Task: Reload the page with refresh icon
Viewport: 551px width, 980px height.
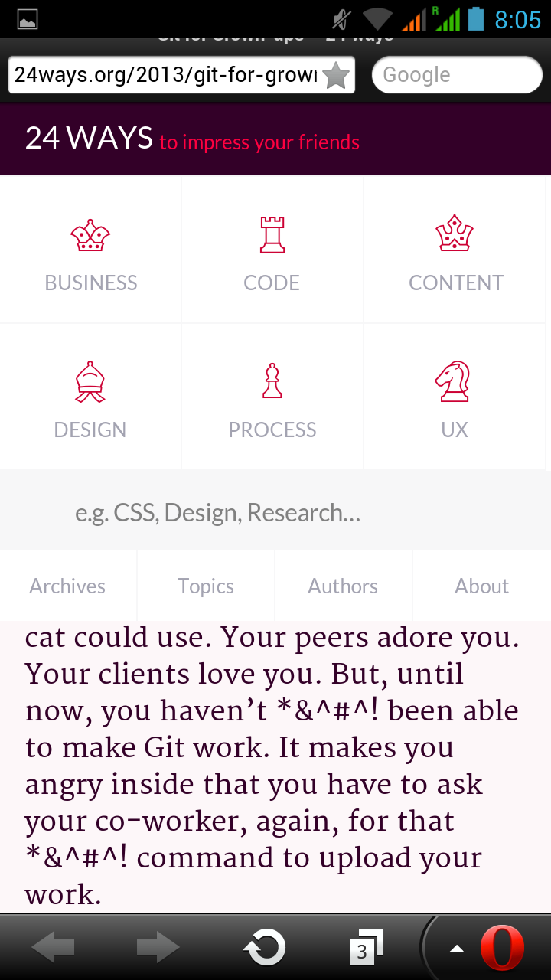Action: pyautogui.click(x=264, y=948)
